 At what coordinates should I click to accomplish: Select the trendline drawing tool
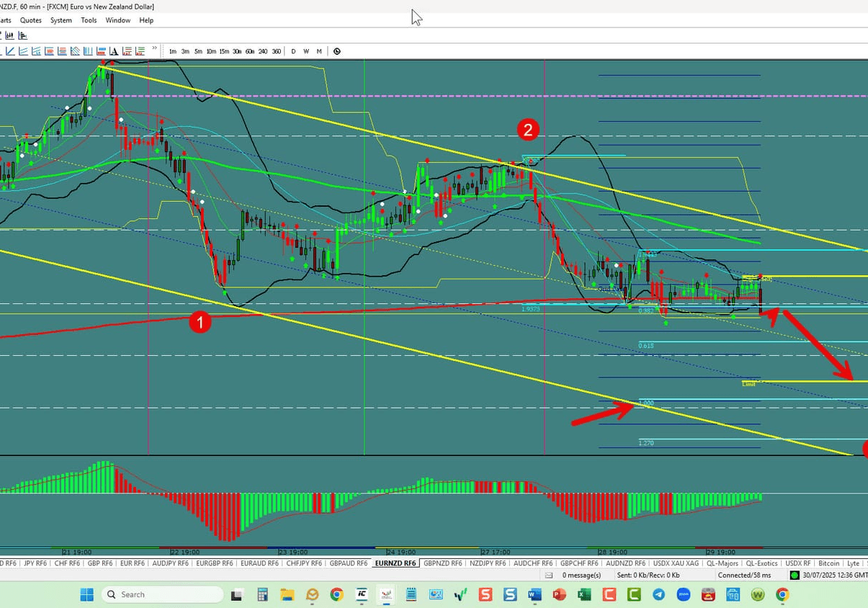pyautogui.click(x=10, y=51)
